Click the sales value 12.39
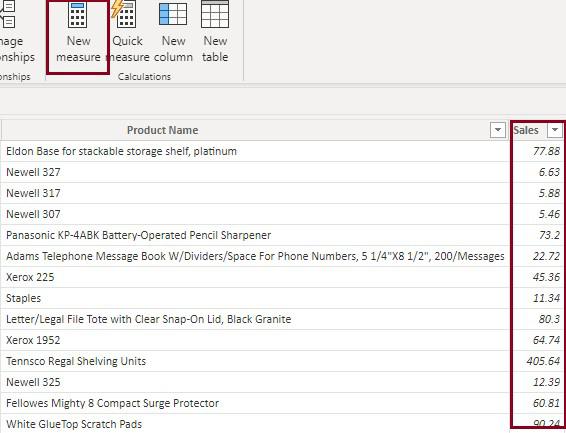The image size is (566, 433). (x=546, y=382)
